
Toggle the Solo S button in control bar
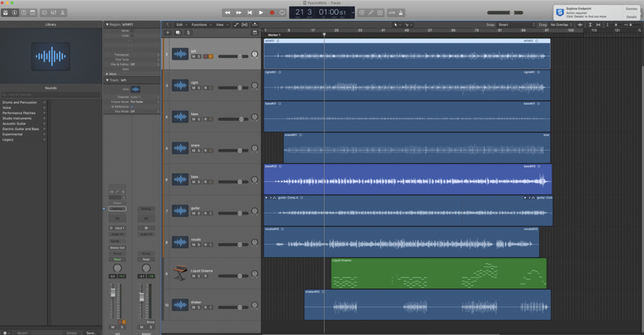380,13
